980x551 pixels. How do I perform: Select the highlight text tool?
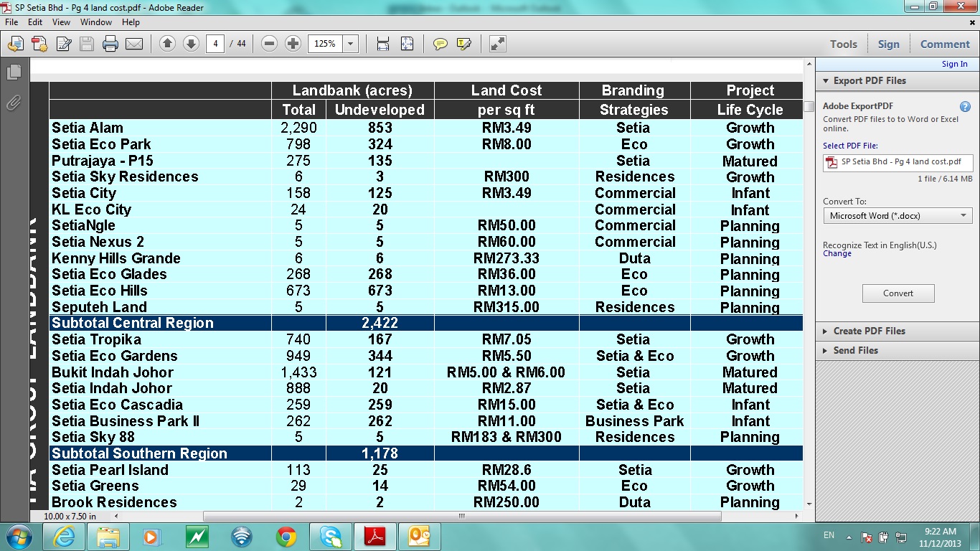(x=464, y=44)
